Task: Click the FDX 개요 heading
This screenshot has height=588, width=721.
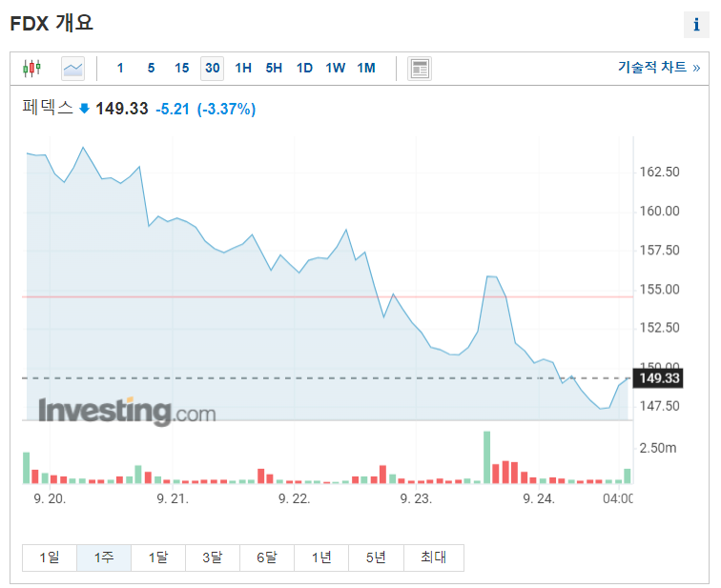Action: pyautogui.click(x=51, y=24)
